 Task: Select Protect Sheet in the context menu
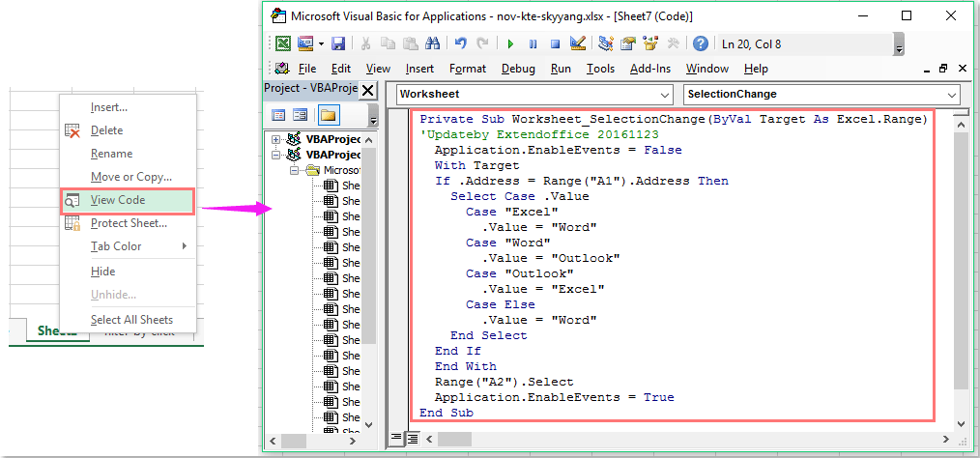coord(128,223)
